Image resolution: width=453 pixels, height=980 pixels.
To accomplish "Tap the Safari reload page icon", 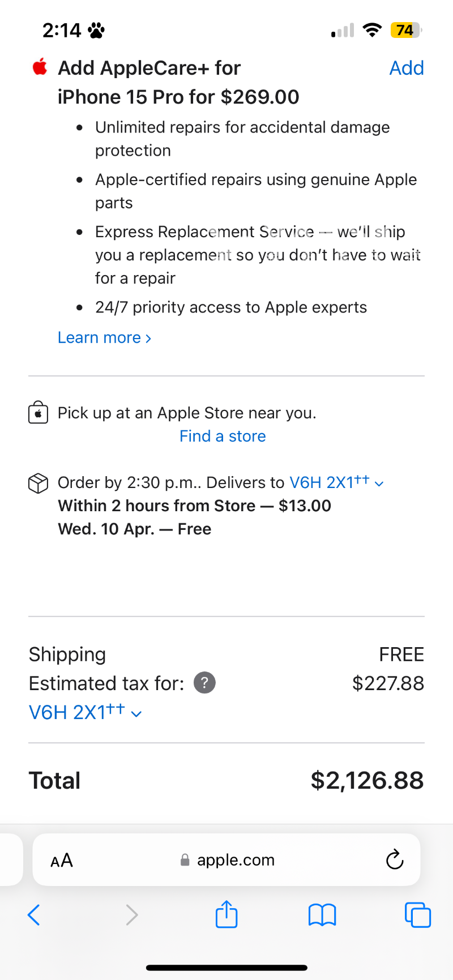I will 394,859.
